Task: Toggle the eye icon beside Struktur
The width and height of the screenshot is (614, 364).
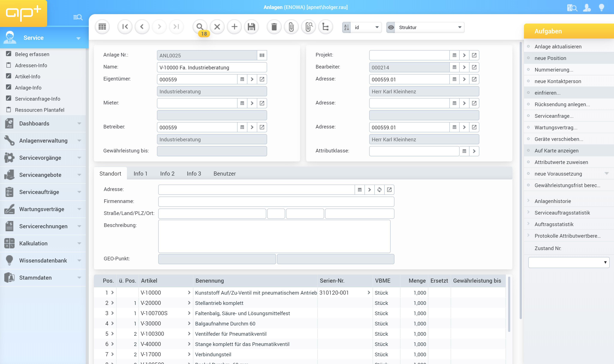Action: click(x=391, y=27)
